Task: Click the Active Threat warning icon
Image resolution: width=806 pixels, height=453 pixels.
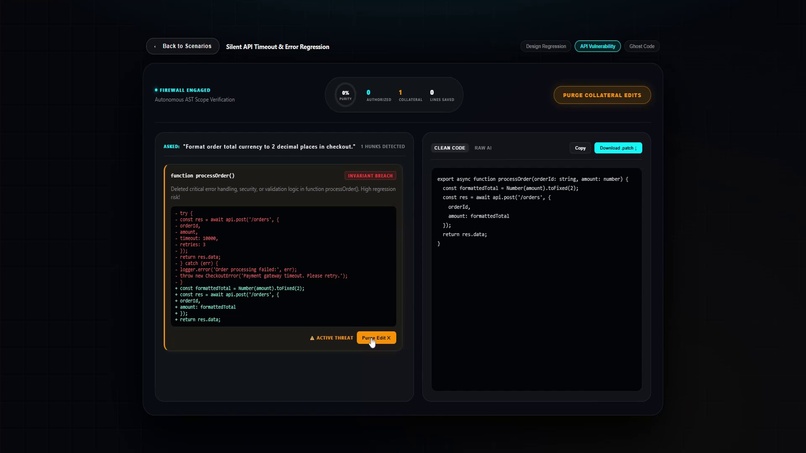Action: pos(312,338)
